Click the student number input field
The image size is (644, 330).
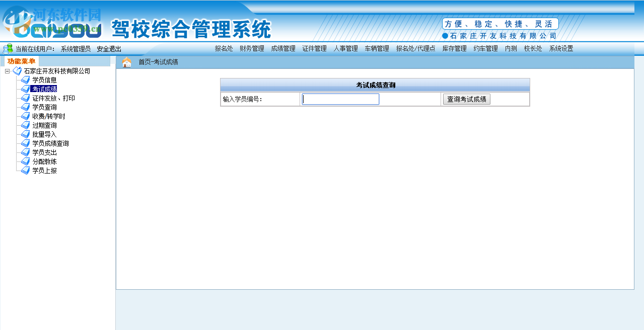340,99
